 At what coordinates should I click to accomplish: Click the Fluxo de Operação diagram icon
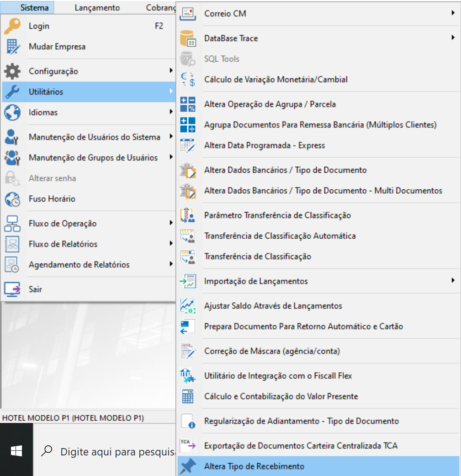(x=12, y=224)
